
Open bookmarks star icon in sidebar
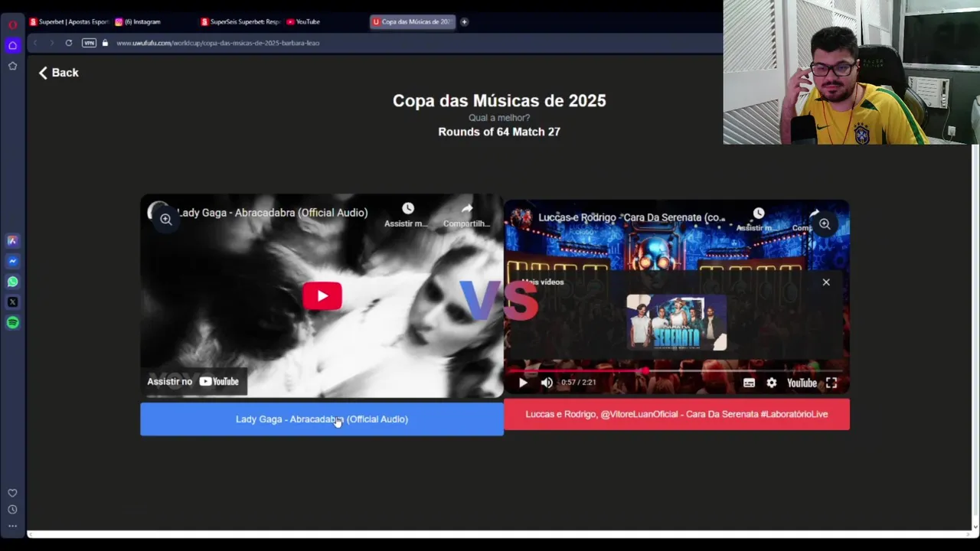(12, 66)
